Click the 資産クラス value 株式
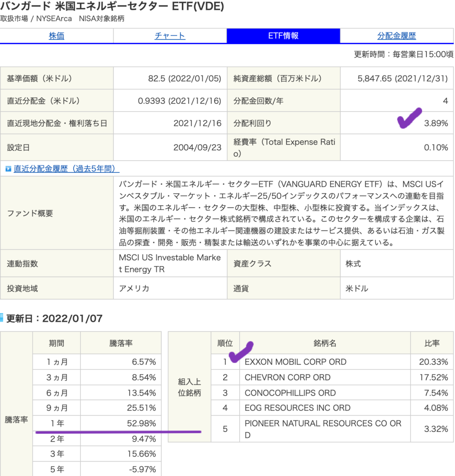The width and height of the screenshot is (455, 476). tap(353, 264)
